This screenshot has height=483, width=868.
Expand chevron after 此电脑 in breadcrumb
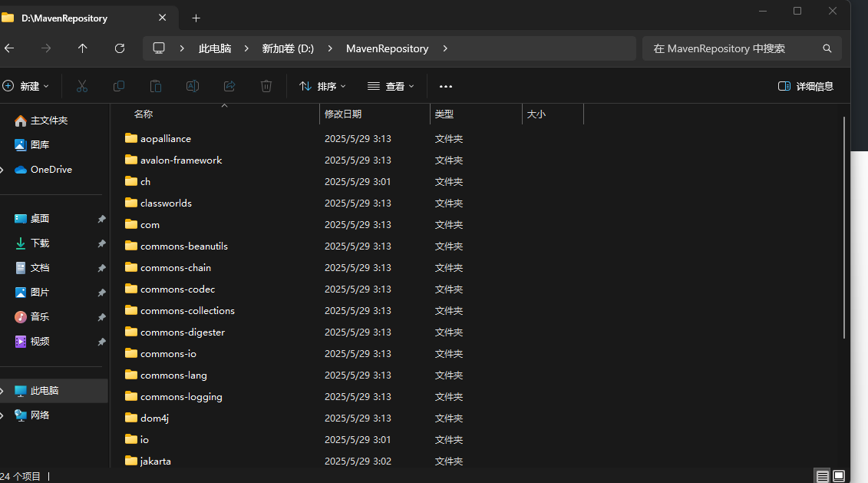click(x=246, y=48)
